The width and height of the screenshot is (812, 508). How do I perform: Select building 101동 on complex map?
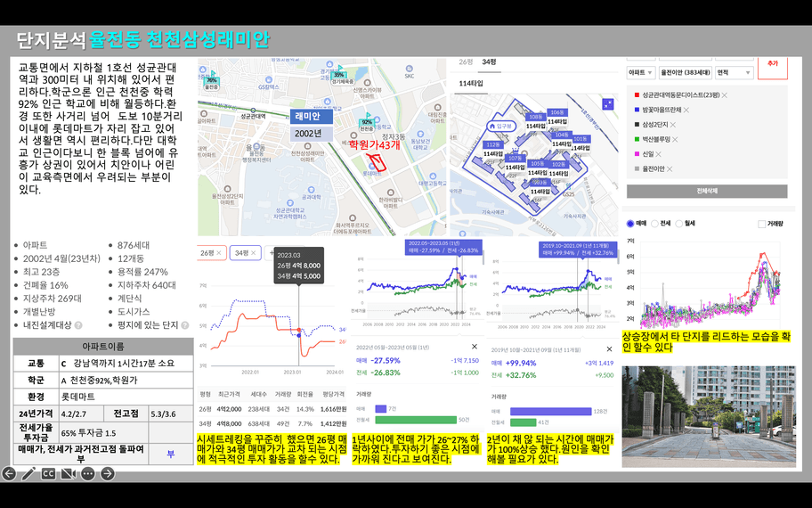tap(581, 139)
